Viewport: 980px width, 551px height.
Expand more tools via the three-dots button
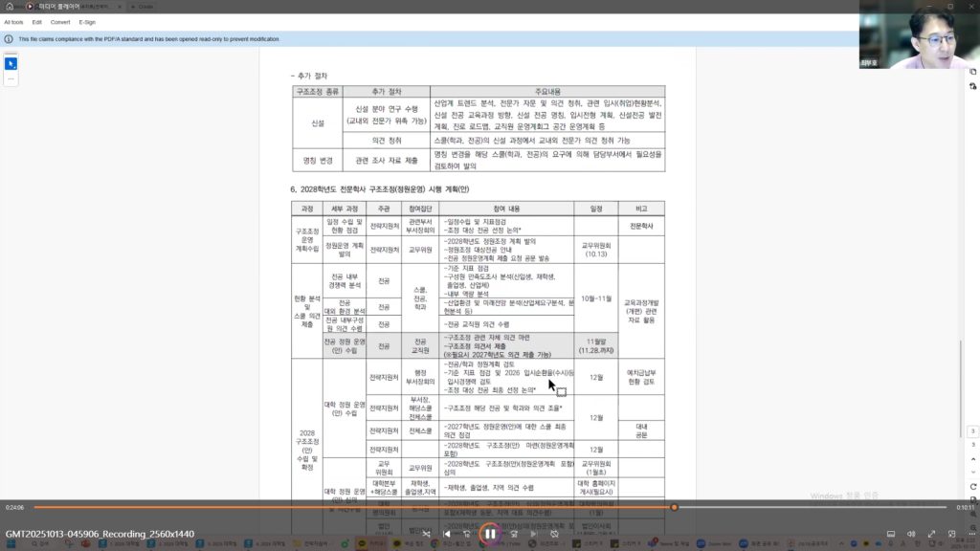11,79
